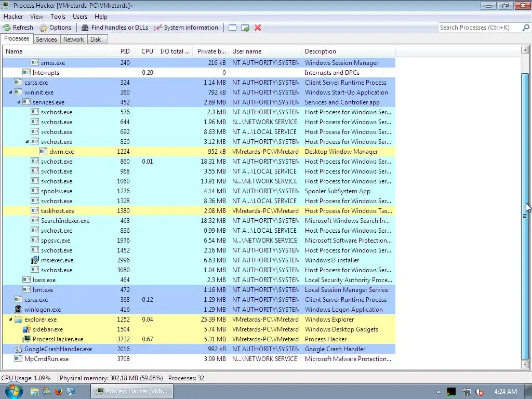Open the Options toolbar button
Screen dimensions: 532x399
tap(55, 28)
